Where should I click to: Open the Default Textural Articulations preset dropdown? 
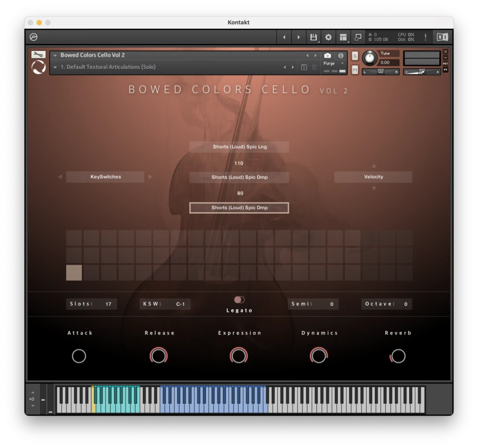point(55,67)
